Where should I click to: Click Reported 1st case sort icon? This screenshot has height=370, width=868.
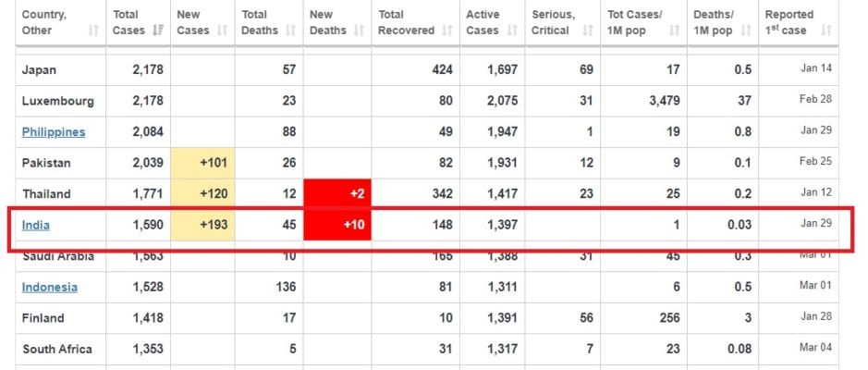[825, 31]
